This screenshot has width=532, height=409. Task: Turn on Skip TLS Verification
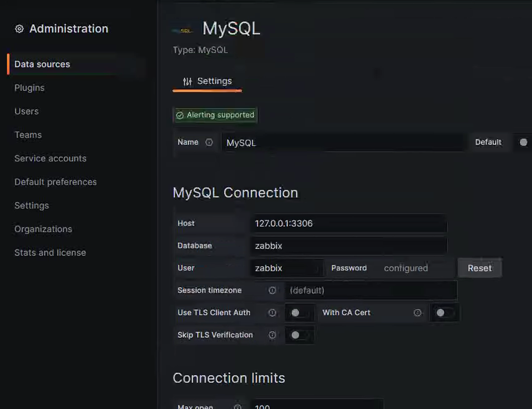299,335
